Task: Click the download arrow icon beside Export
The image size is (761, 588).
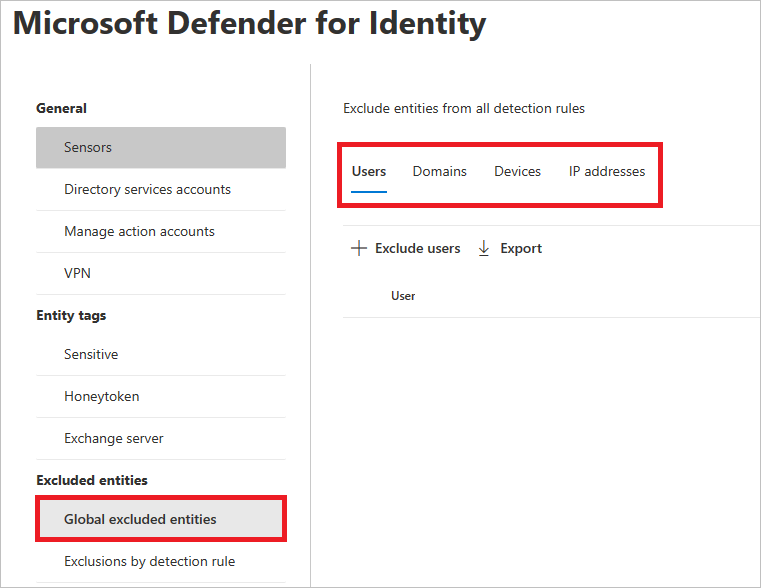Action: 484,248
